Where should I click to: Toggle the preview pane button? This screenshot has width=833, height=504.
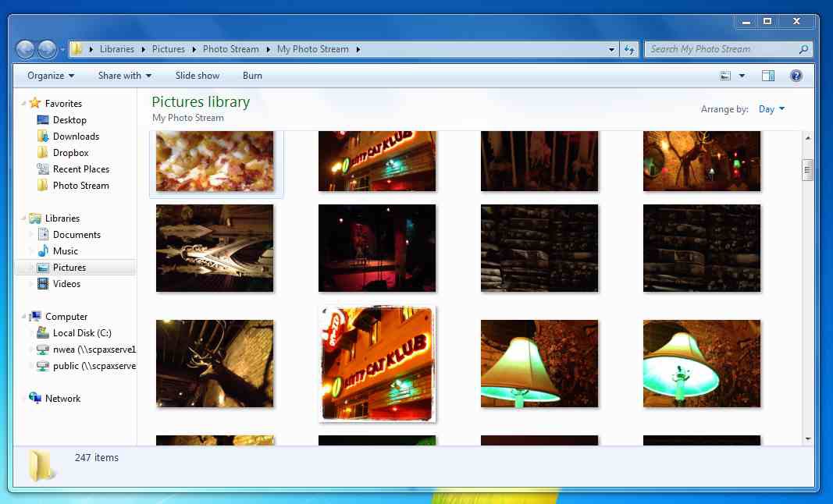click(768, 76)
